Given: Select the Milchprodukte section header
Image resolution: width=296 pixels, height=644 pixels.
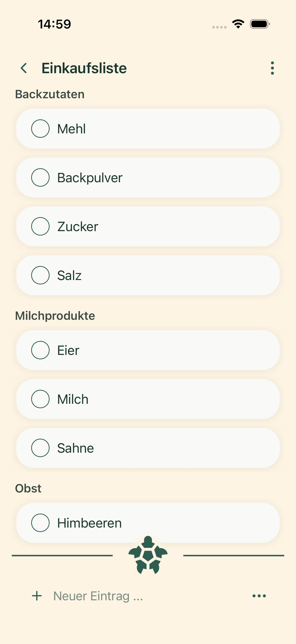Looking at the screenshot, I should [x=55, y=316].
